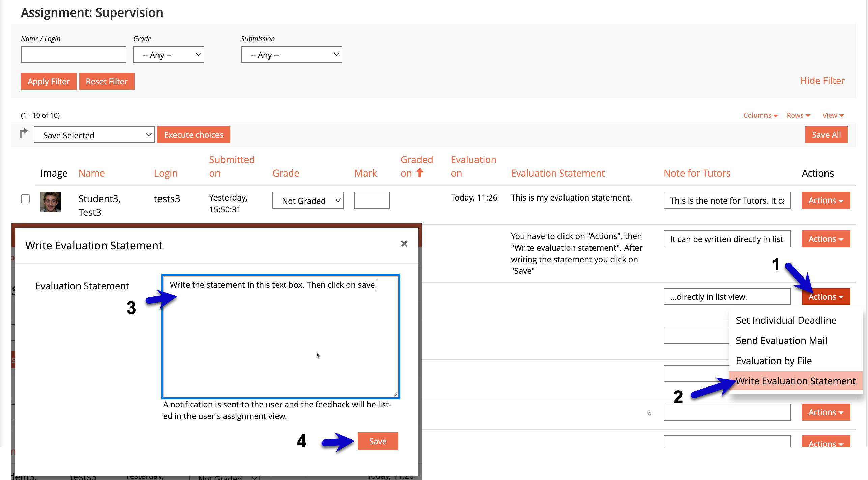Image resolution: width=868 pixels, height=480 pixels.
Task: Open the Columns dropdown menu
Action: click(760, 115)
